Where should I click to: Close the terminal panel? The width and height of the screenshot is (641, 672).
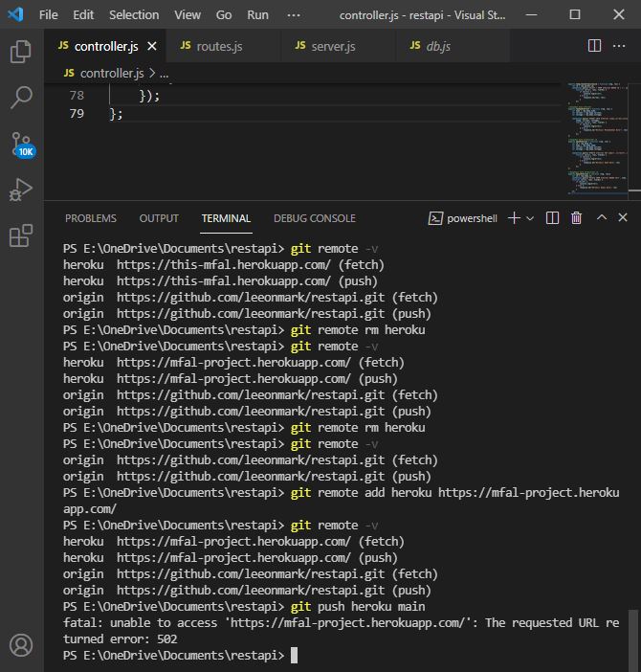(x=623, y=217)
